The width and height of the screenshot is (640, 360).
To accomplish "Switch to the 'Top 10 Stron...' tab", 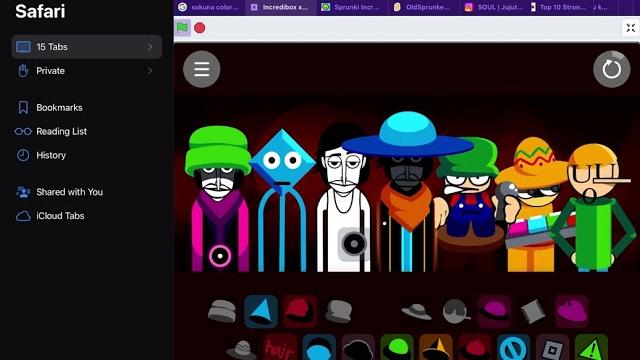I will tap(560, 7).
